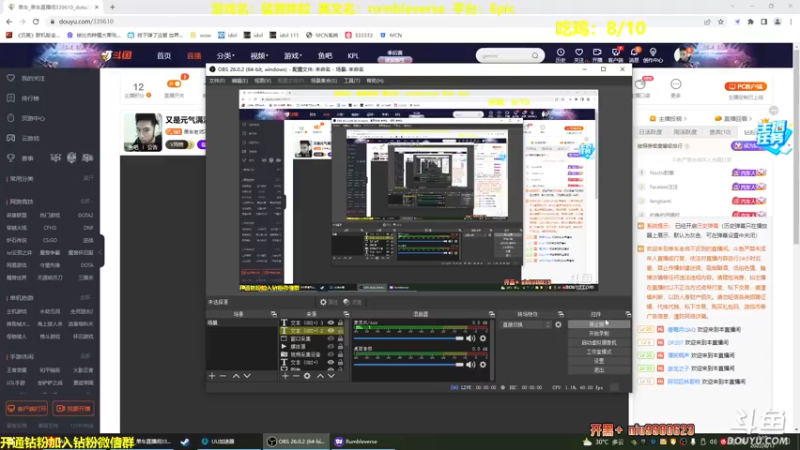Open the scene transition properties gear
This screenshot has width=800, height=450.
[x=558, y=324]
